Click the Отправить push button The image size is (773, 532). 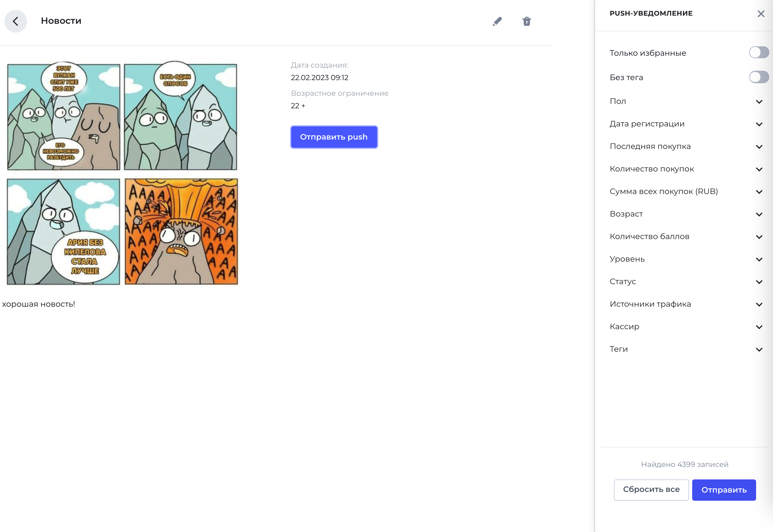pos(334,137)
